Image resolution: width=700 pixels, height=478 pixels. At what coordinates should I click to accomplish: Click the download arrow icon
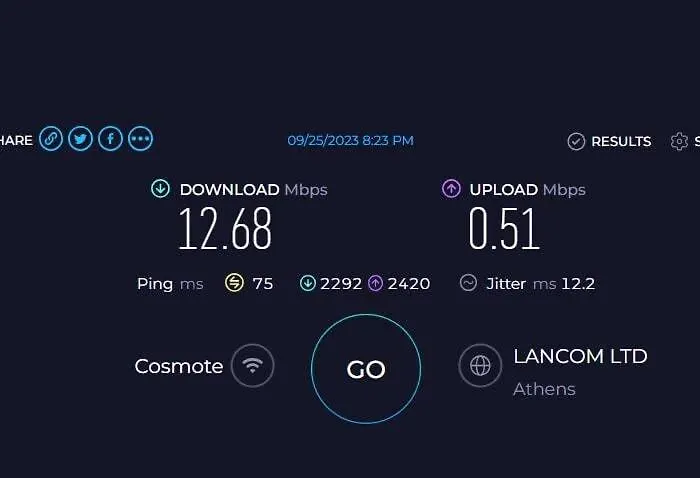pos(160,188)
